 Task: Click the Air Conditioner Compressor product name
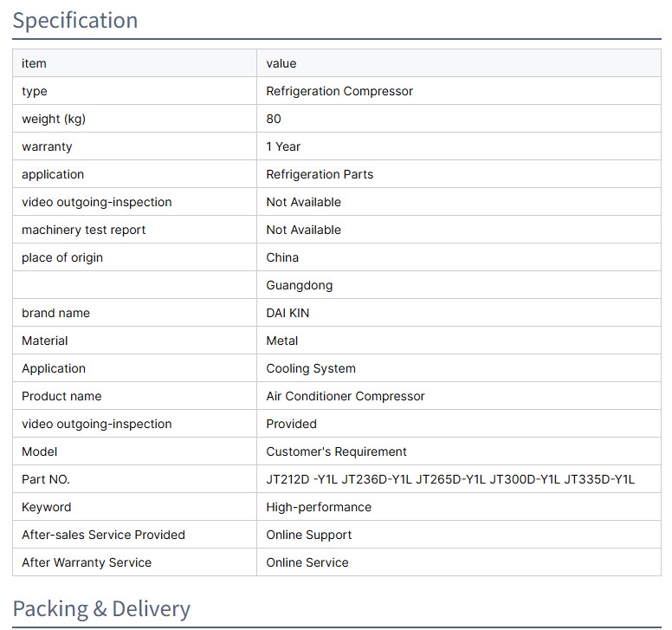[346, 396]
